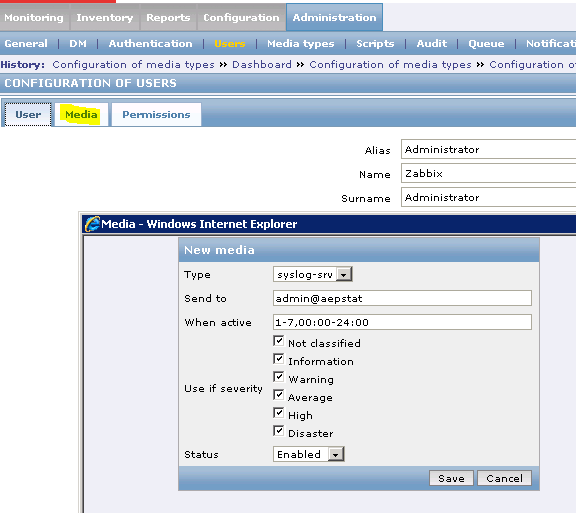This screenshot has width=576, height=513.
Task: Click the CONFIGURATION OF USERS heading
Action: point(90,83)
